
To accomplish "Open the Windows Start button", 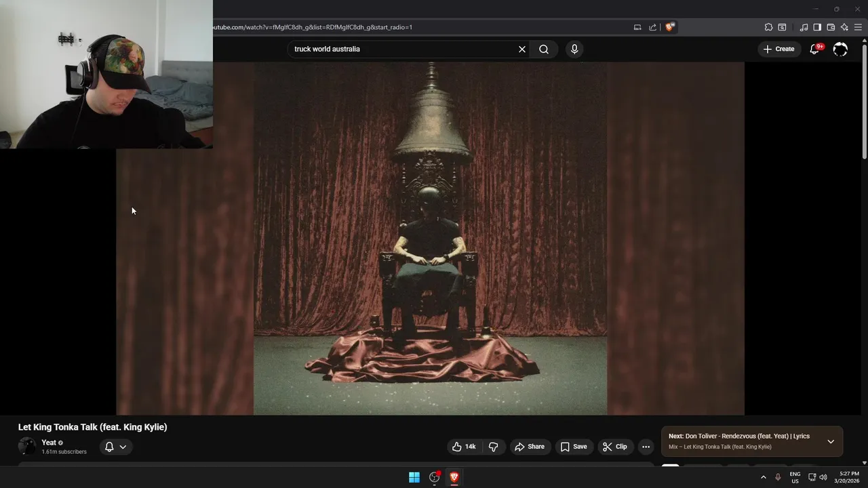I will 414,477.
